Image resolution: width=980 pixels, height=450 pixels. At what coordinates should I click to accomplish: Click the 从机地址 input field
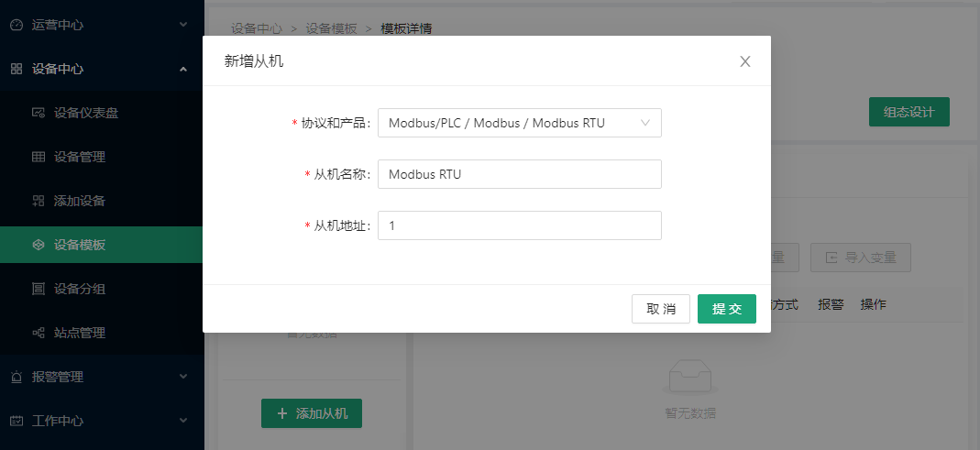pos(519,225)
